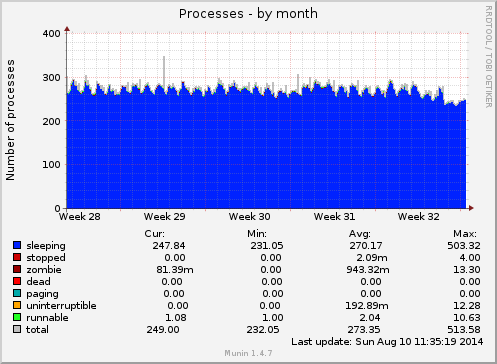Screen dimensions: 497x364
Task: Click the 200 y-axis value
Action: point(51,121)
